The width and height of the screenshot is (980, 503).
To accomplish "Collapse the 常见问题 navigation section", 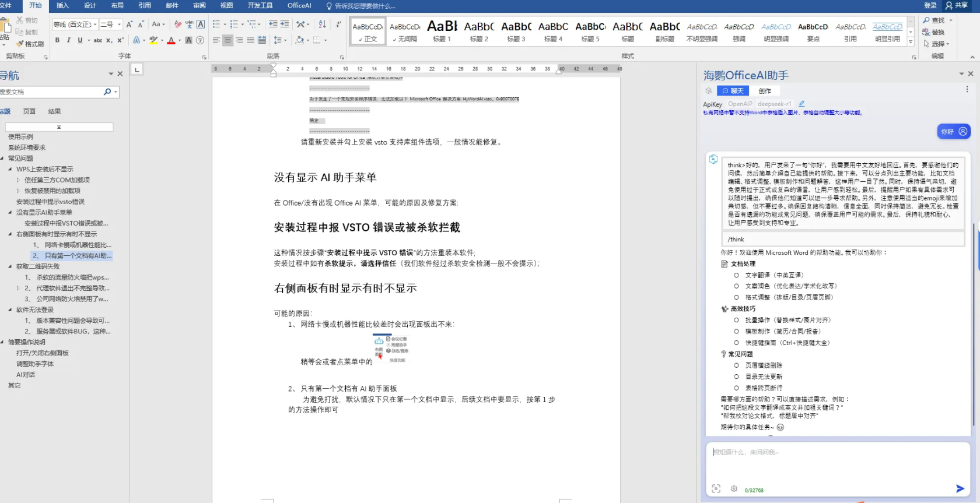I will [3, 159].
